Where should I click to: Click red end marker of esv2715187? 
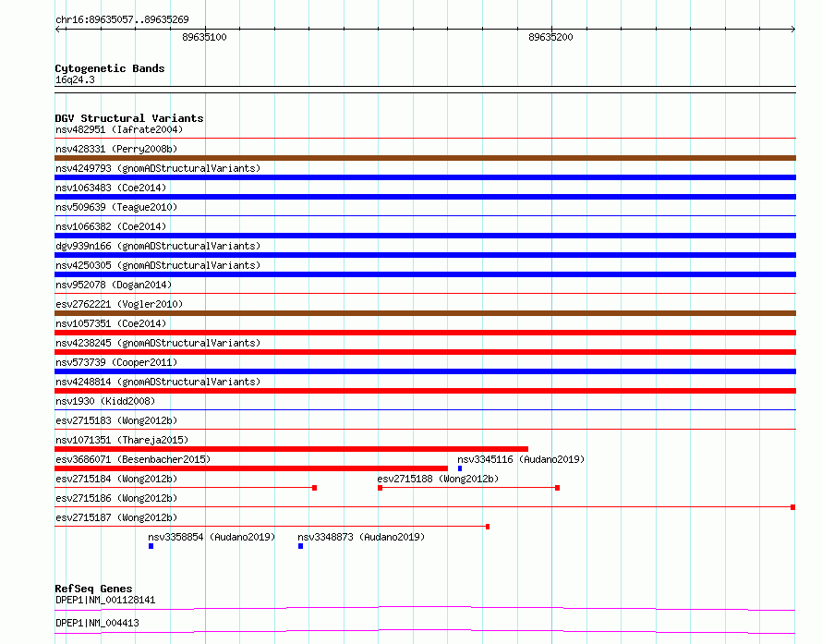[488, 527]
